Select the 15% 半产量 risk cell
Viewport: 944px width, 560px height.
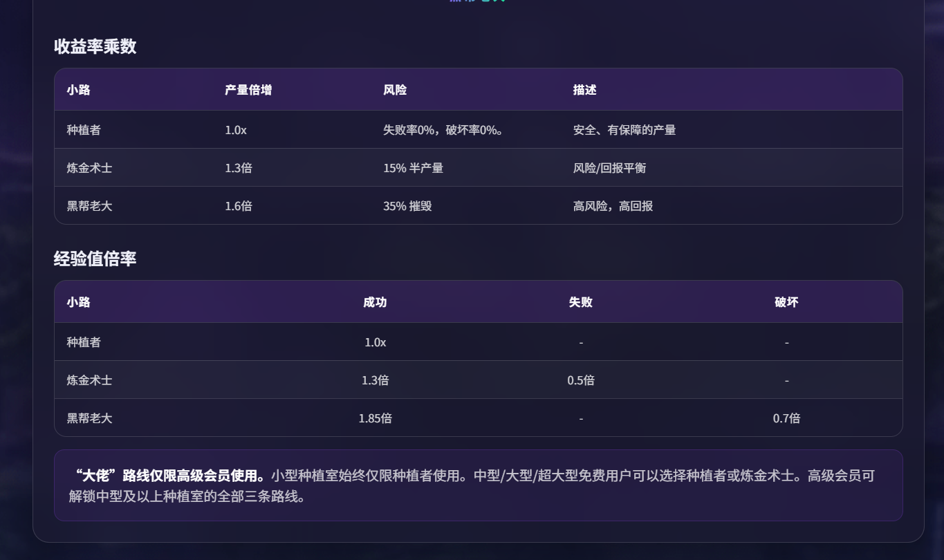tap(413, 168)
